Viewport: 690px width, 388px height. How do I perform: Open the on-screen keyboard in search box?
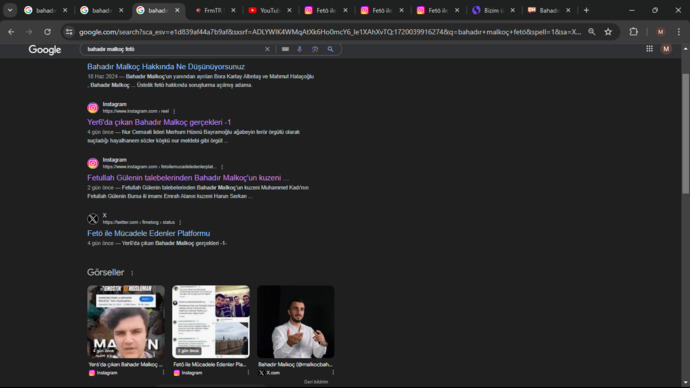[x=285, y=49]
